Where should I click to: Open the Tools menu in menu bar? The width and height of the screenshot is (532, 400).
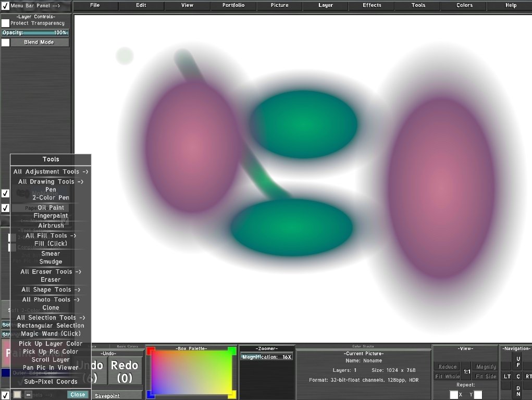418,5
